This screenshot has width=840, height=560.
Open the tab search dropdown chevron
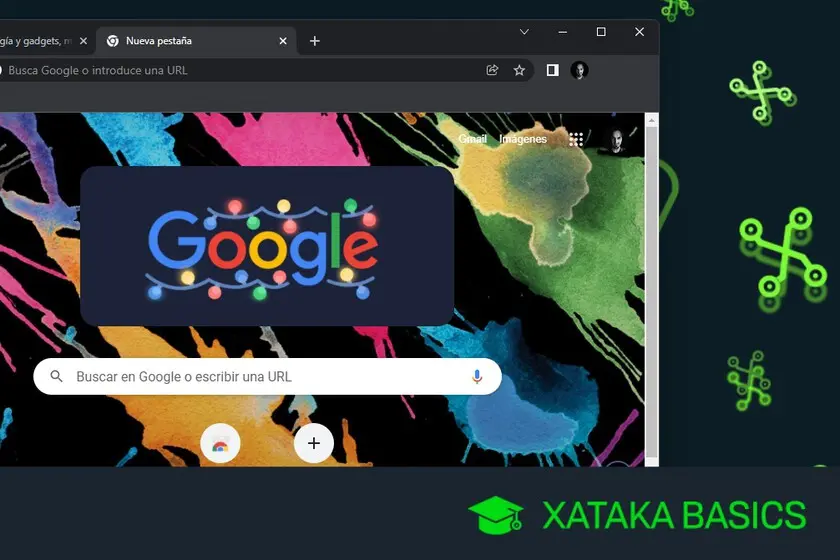click(524, 32)
